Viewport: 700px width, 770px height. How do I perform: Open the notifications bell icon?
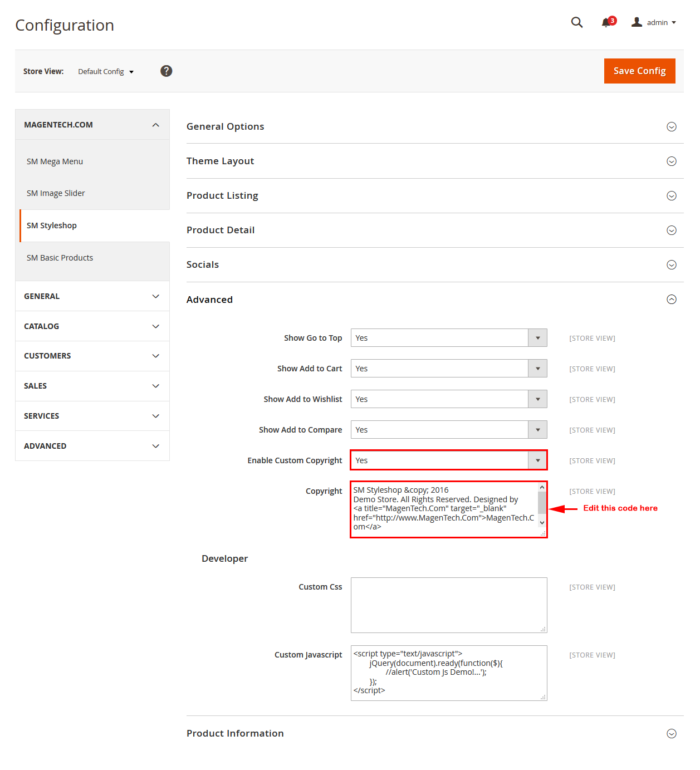tap(606, 23)
